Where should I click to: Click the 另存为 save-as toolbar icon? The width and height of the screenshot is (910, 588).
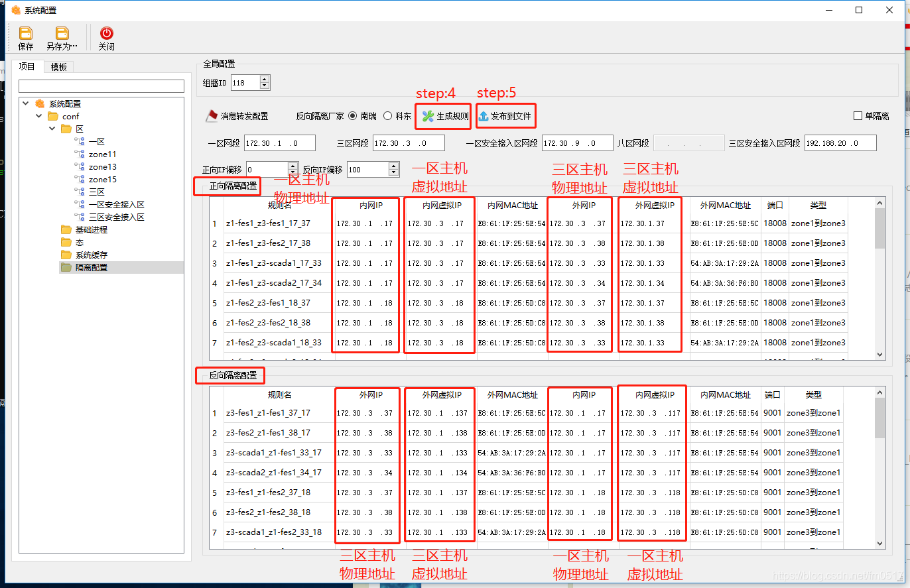click(62, 33)
